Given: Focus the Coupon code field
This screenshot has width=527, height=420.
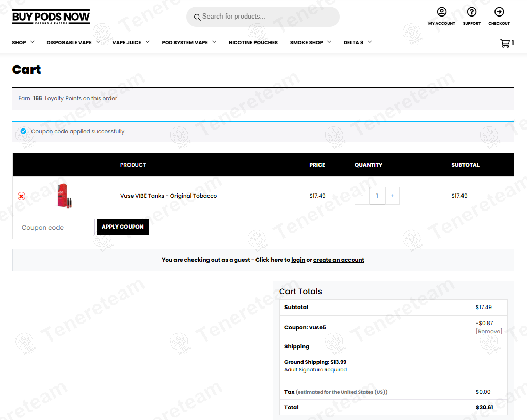Looking at the screenshot, I should pos(56,227).
